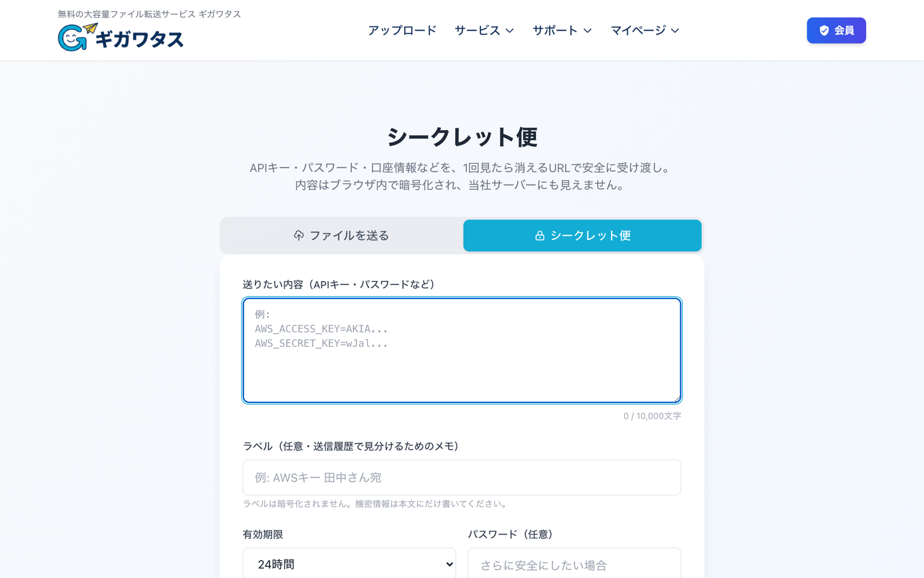Click the textarea resize handle corner

tap(677, 398)
